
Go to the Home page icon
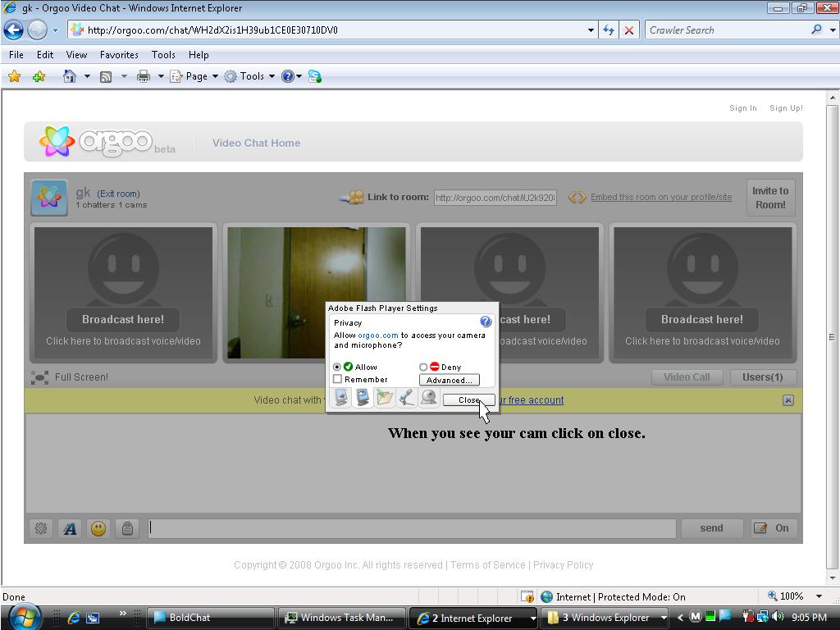[70, 76]
